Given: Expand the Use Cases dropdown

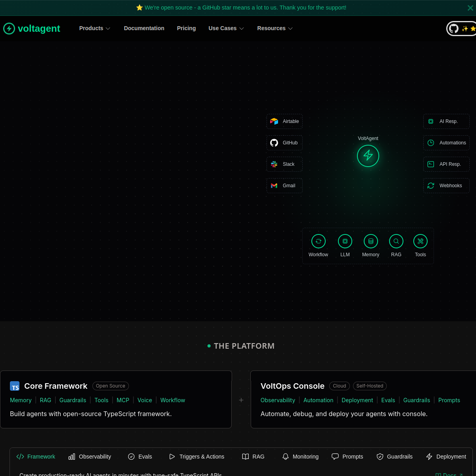Looking at the screenshot, I should point(226,28).
